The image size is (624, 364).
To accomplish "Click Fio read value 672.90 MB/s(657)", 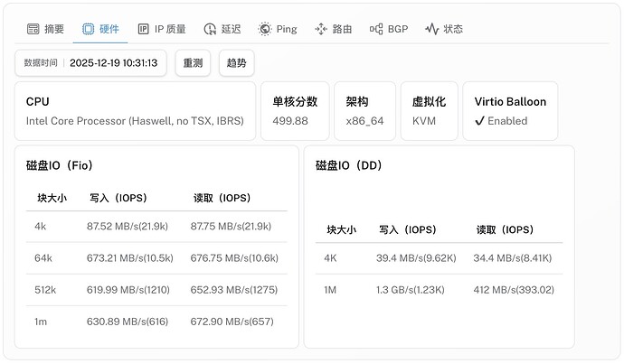I will (x=232, y=322).
